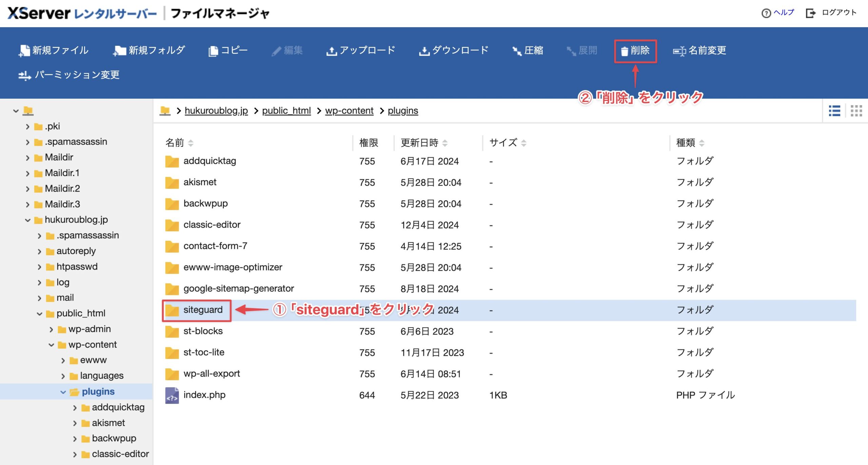This screenshot has width=868, height=465.
Task: Select addquicktag folder icon in file list
Action: tap(172, 161)
